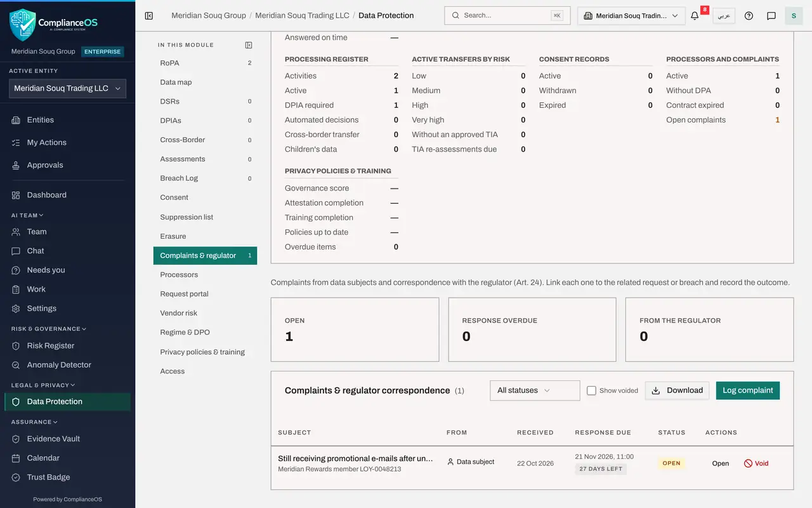This screenshot has height=508, width=812.
Task: Open the All statuses filter dropdown
Action: pyautogui.click(x=535, y=391)
